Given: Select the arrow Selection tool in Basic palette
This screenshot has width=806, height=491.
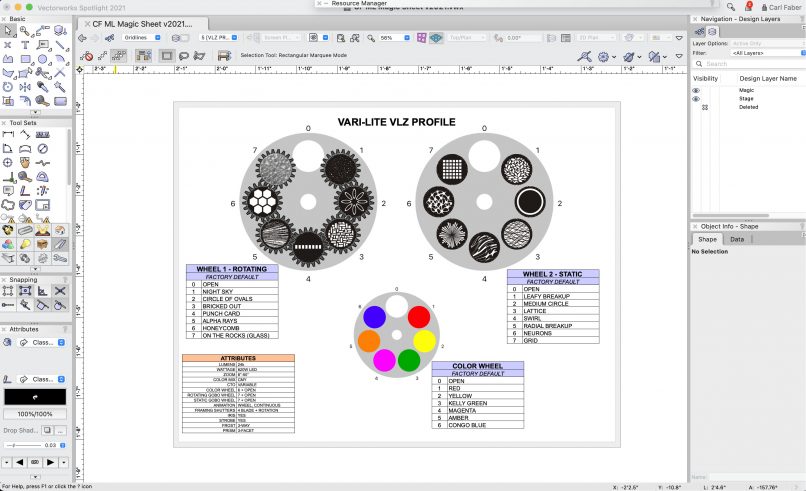Looking at the screenshot, I should pyautogui.click(x=8, y=31).
